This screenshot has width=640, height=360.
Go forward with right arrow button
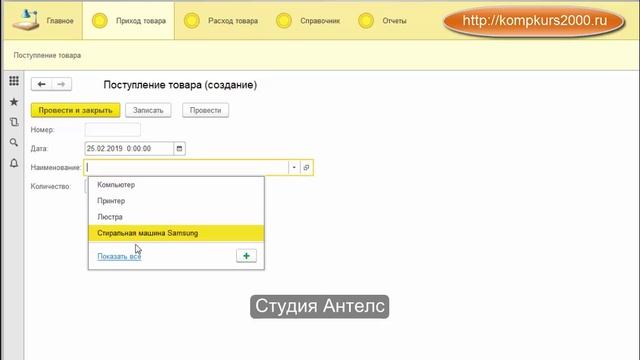pos(61,84)
